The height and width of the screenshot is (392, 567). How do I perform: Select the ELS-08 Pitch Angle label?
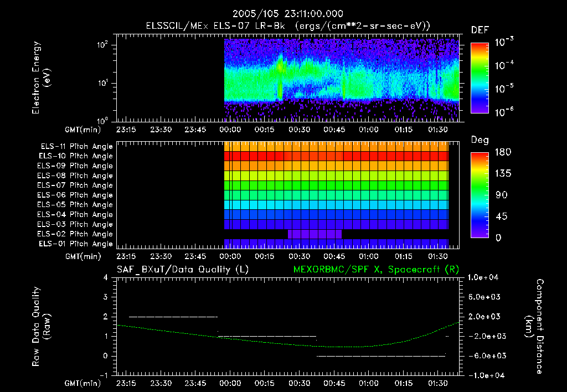click(x=75, y=176)
